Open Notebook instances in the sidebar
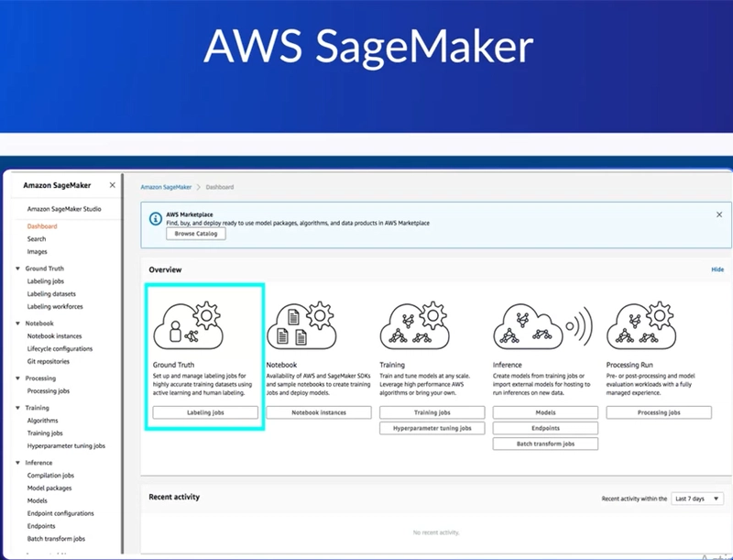This screenshot has width=733, height=560. 54,336
